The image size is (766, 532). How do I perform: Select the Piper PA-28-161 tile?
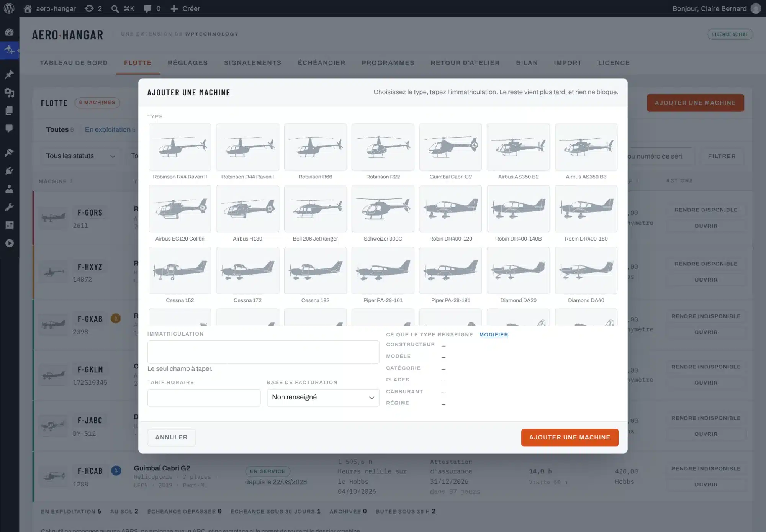pyautogui.click(x=383, y=270)
